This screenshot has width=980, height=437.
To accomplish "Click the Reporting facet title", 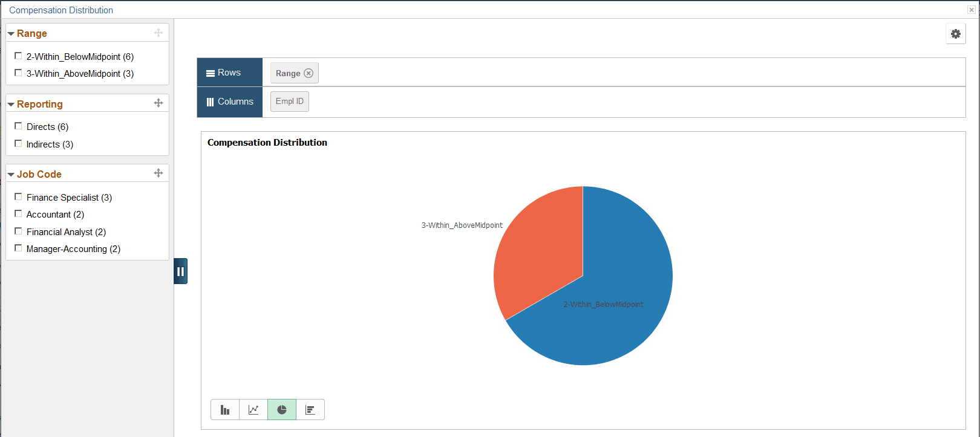I will pyautogui.click(x=40, y=104).
